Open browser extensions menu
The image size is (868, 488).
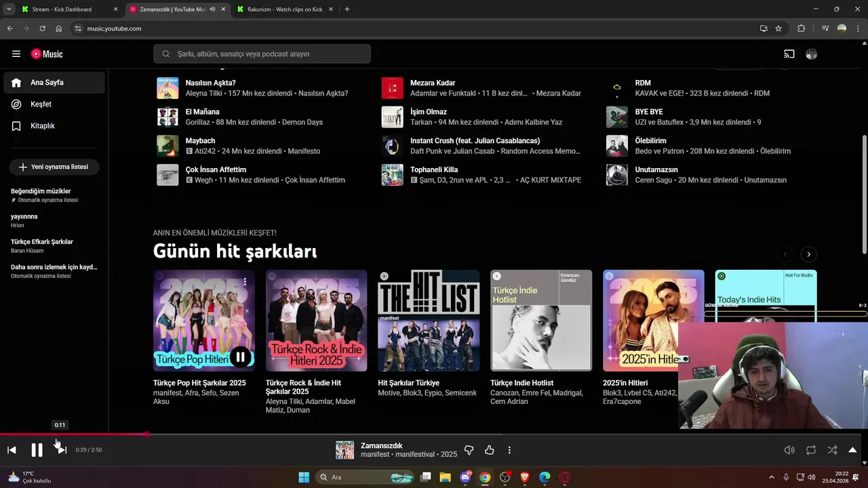click(x=802, y=28)
